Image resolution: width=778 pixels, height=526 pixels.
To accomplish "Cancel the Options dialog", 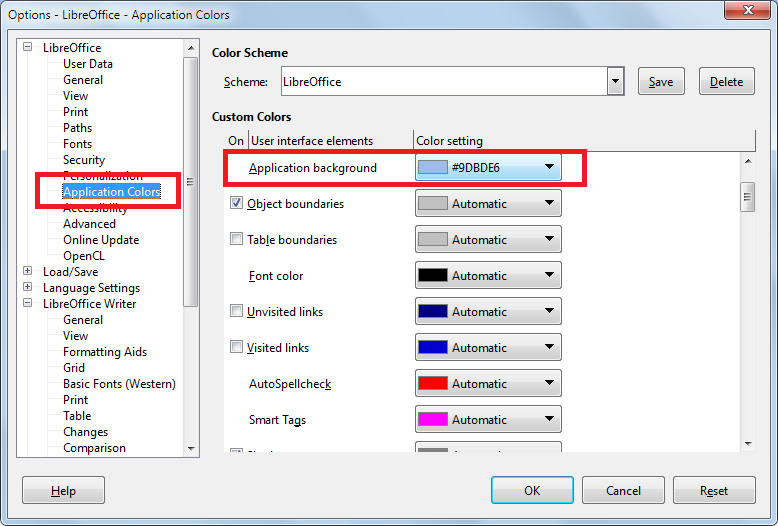I will (x=623, y=490).
